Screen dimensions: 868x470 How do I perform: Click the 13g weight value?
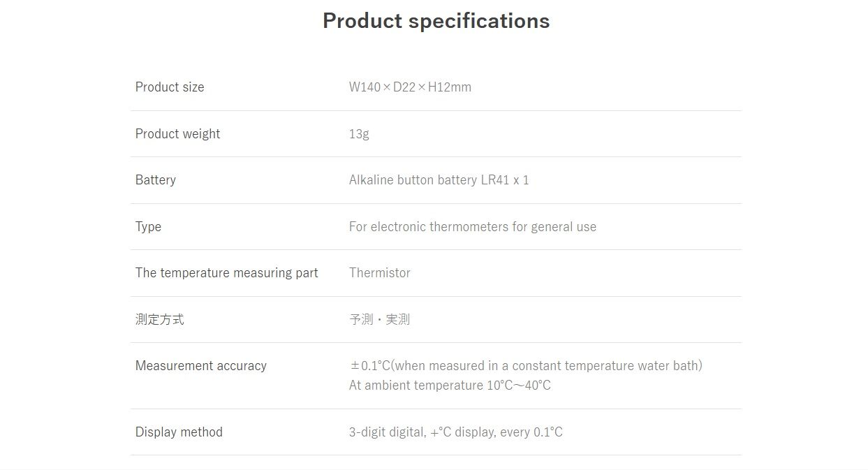tap(359, 134)
